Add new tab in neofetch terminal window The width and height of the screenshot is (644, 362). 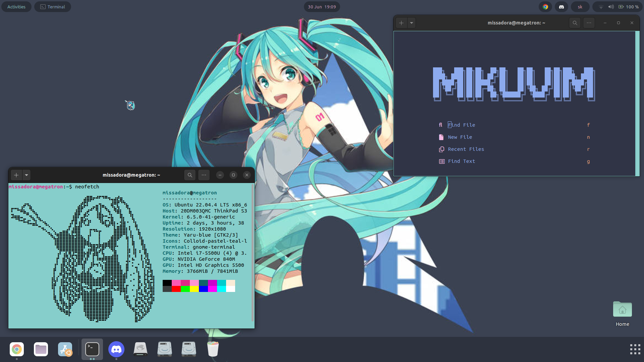pyautogui.click(x=16, y=175)
